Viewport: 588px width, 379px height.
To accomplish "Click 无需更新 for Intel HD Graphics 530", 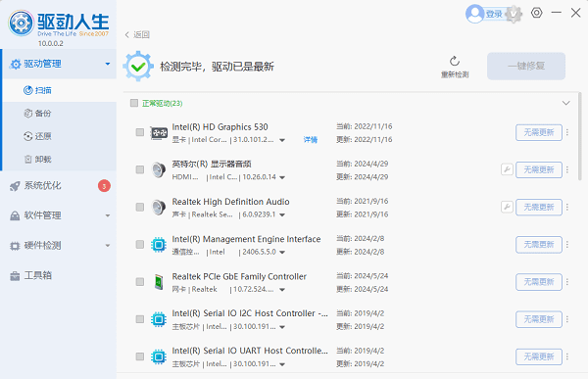I will click(x=539, y=132).
